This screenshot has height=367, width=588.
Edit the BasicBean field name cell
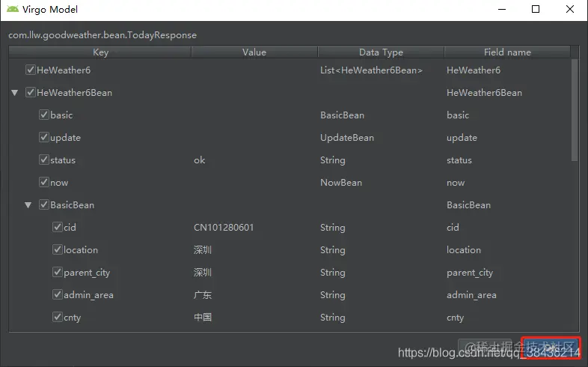point(468,205)
